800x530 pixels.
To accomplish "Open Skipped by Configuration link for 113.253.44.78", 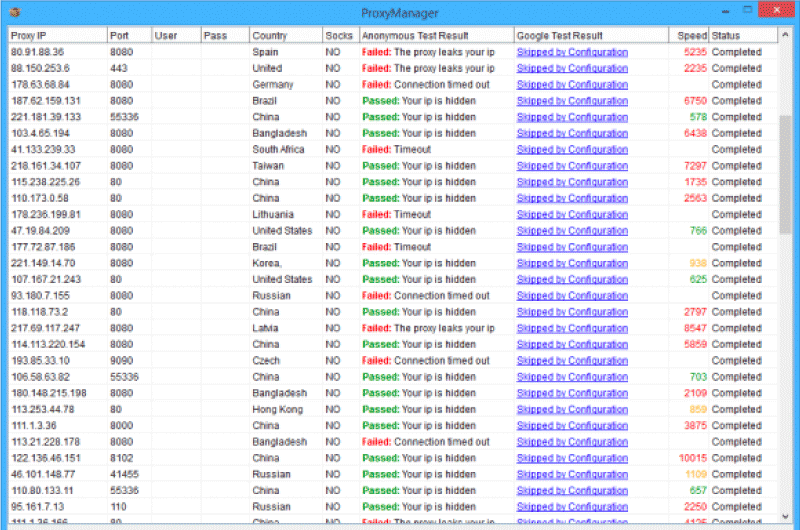I will (x=572, y=409).
